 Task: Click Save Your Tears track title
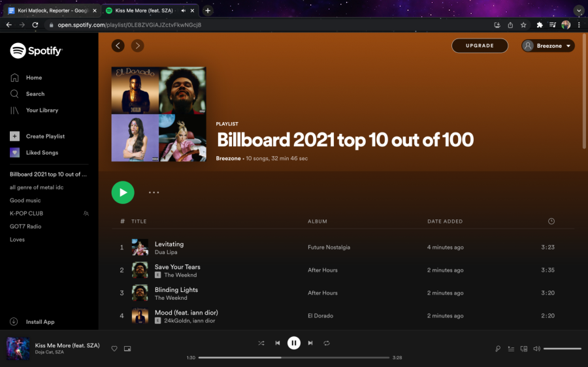[x=177, y=267]
